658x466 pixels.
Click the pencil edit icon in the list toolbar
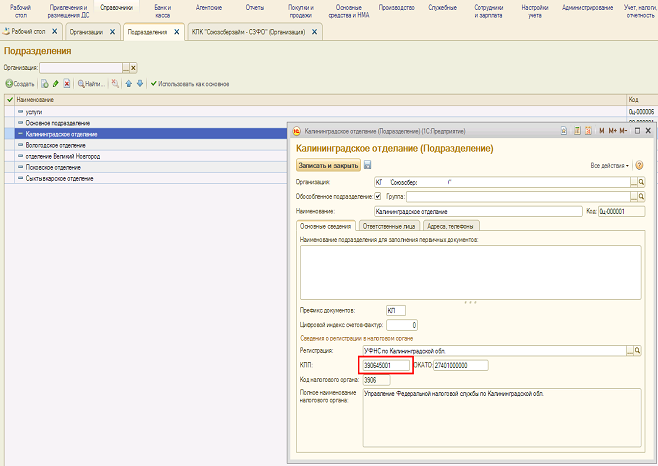point(56,83)
